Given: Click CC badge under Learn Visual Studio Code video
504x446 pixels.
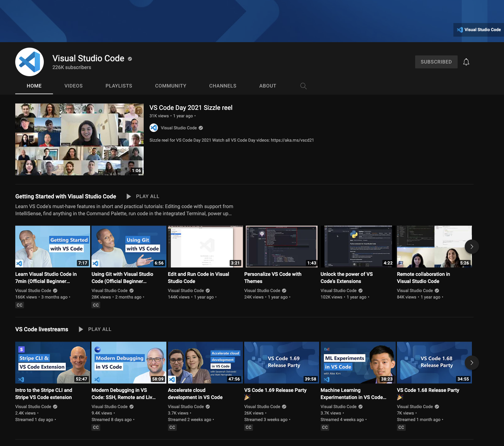Looking at the screenshot, I should click(19, 305).
